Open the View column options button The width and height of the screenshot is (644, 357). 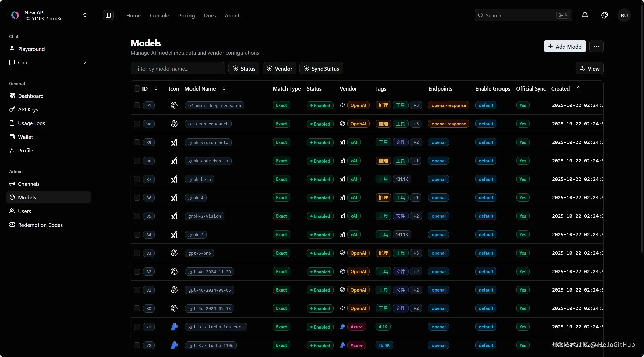[x=589, y=69]
